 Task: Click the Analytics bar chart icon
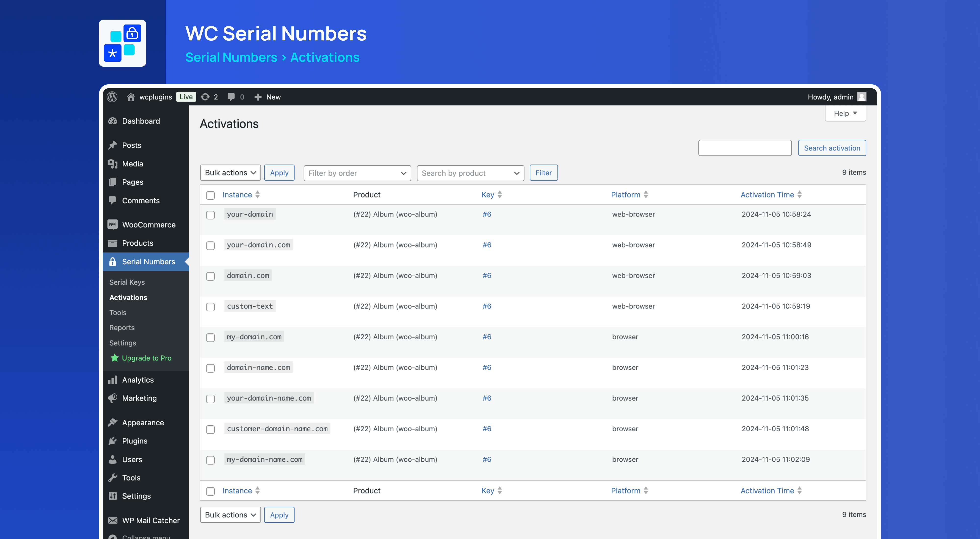[113, 380]
